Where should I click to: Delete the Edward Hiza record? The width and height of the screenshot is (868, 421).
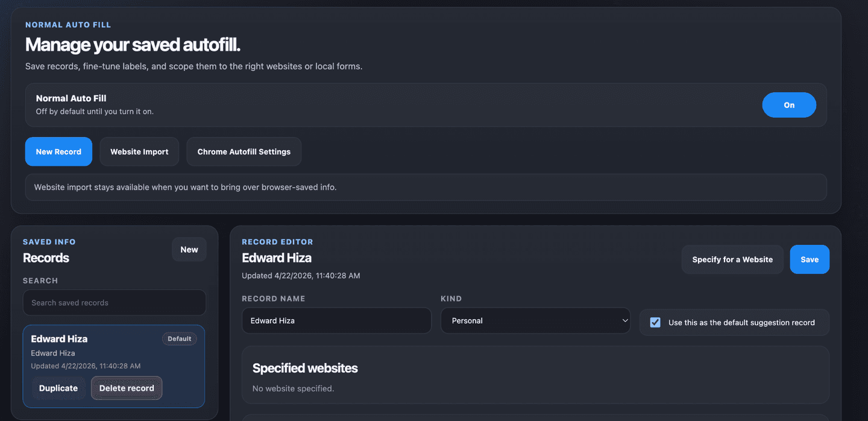pos(126,388)
